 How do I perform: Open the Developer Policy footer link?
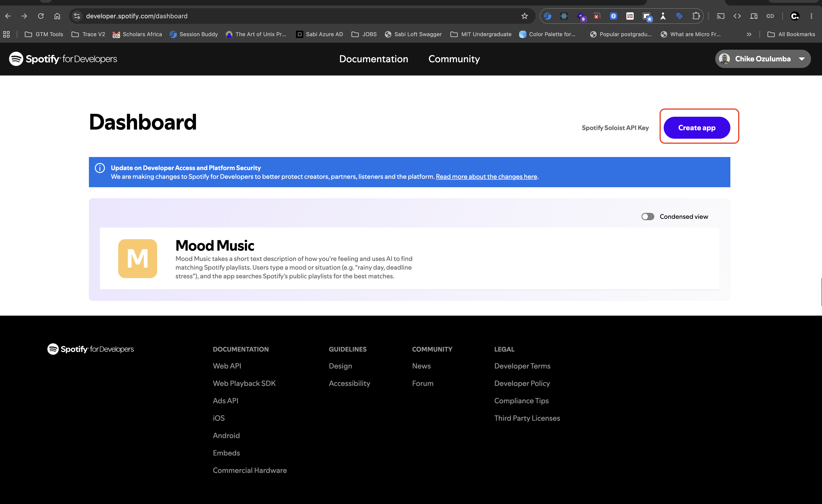[x=522, y=383]
